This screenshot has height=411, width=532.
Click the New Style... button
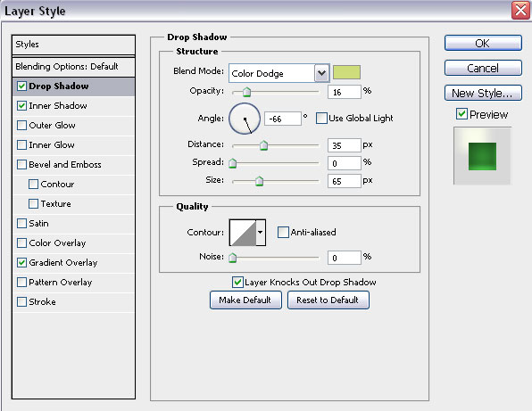[x=483, y=93]
